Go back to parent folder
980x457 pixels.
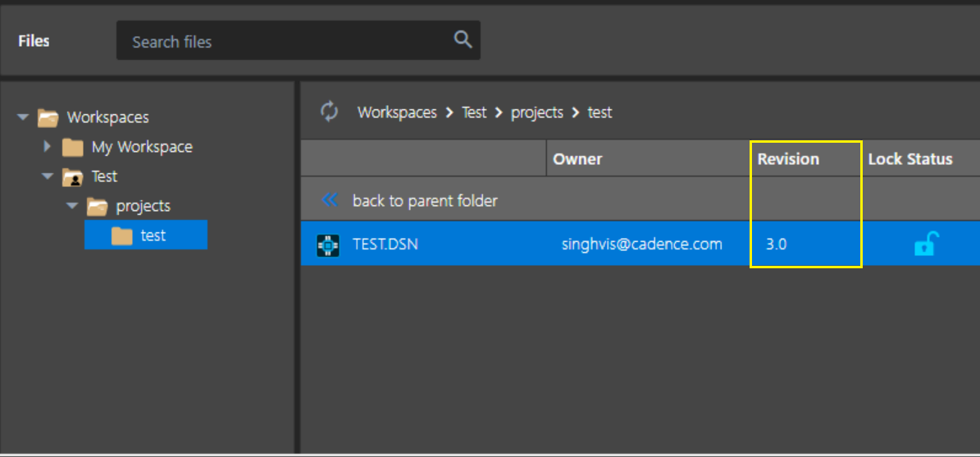[425, 201]
